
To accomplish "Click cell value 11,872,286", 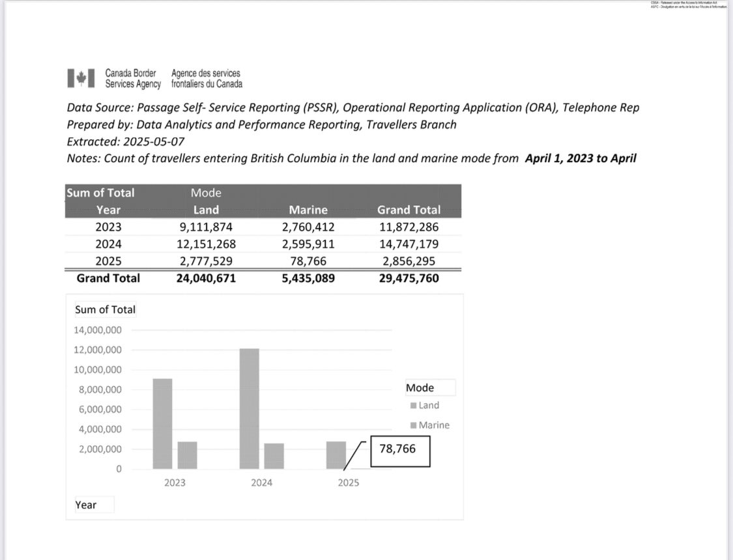I will (409, 227).
